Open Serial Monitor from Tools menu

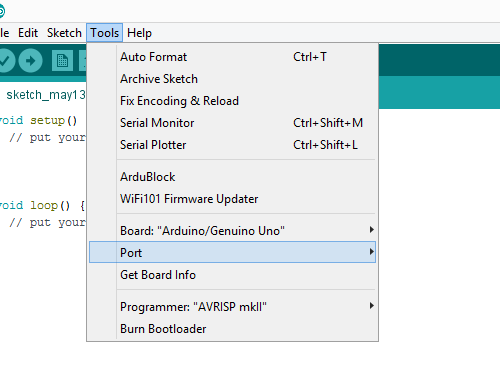[x=232, y=123]
